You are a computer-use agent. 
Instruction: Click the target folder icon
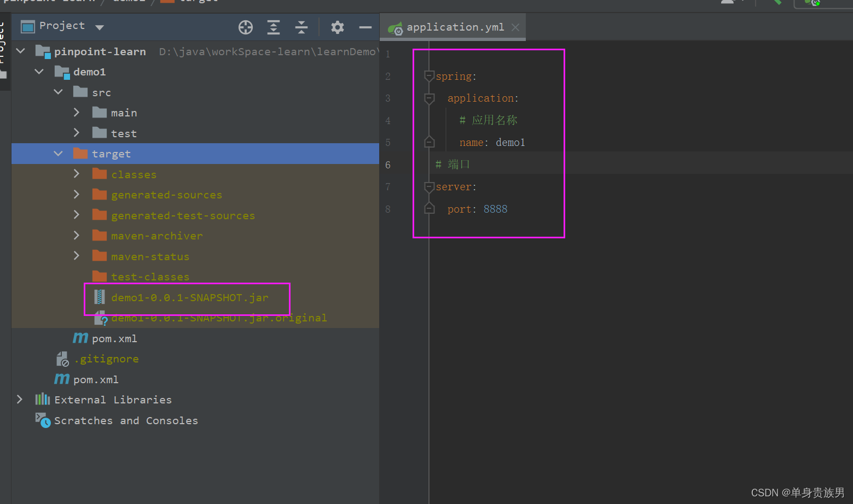point(80,153)
